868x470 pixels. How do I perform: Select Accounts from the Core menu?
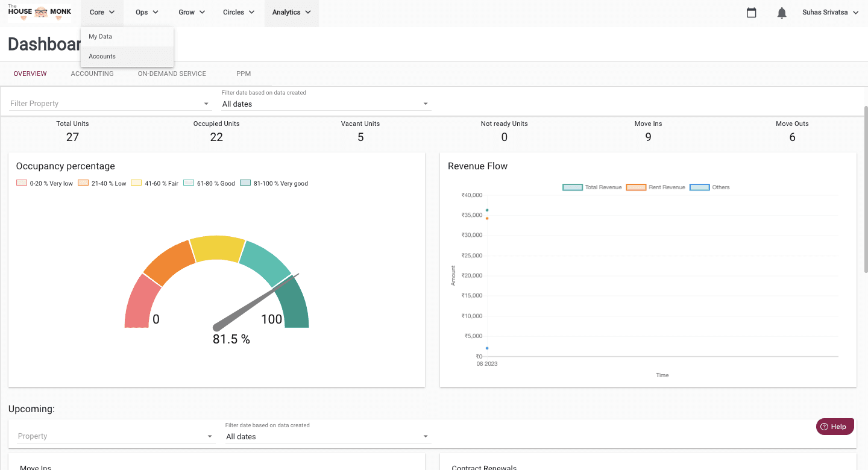[102, 57]
